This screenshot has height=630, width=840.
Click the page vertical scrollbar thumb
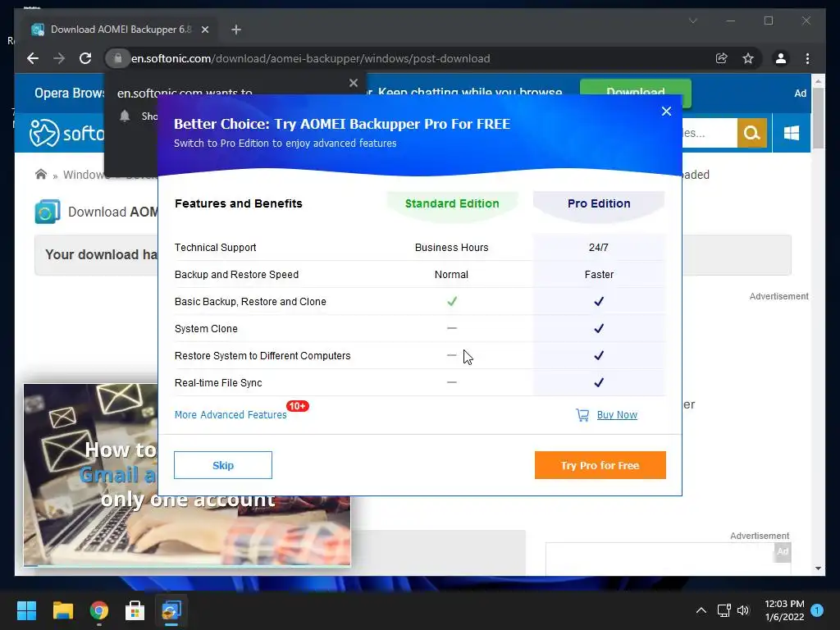(x=818, y=118)
